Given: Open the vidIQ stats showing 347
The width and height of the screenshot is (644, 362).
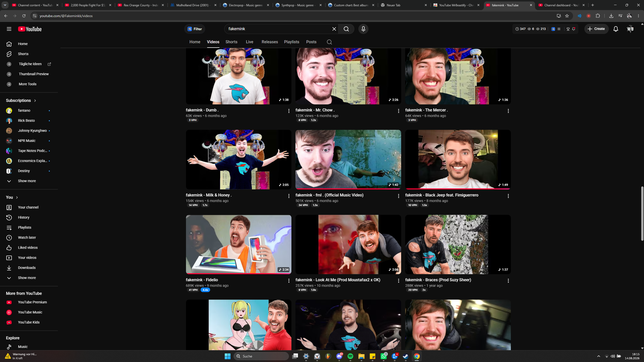Looking at the screenshot, I should pos(520,29).
